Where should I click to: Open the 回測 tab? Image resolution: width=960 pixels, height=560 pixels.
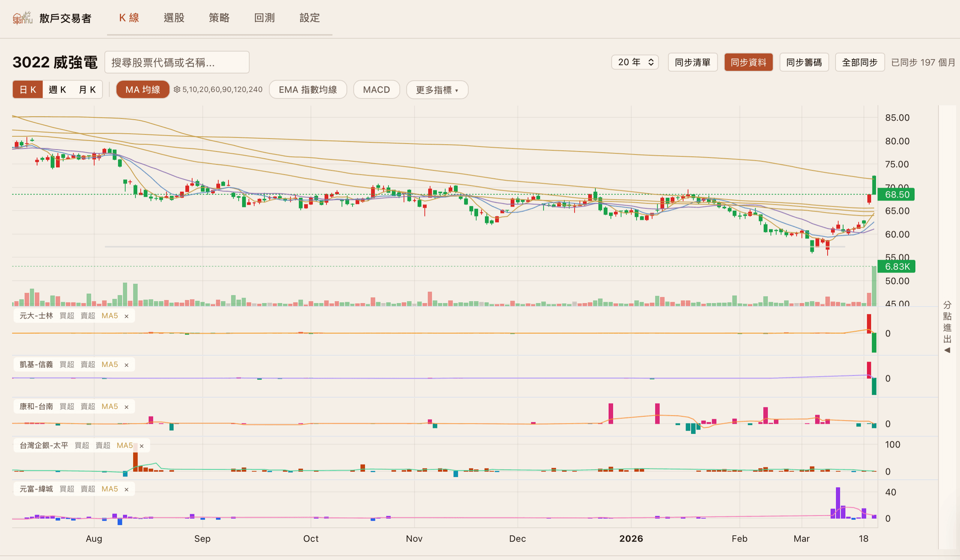(x=264, y=18)
